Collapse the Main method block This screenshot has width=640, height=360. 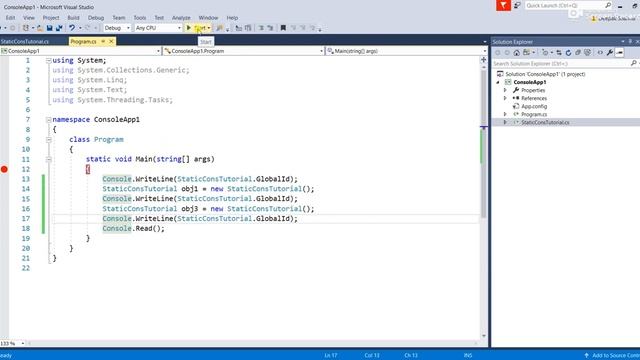pyautogui.click(x=49, y=159)
